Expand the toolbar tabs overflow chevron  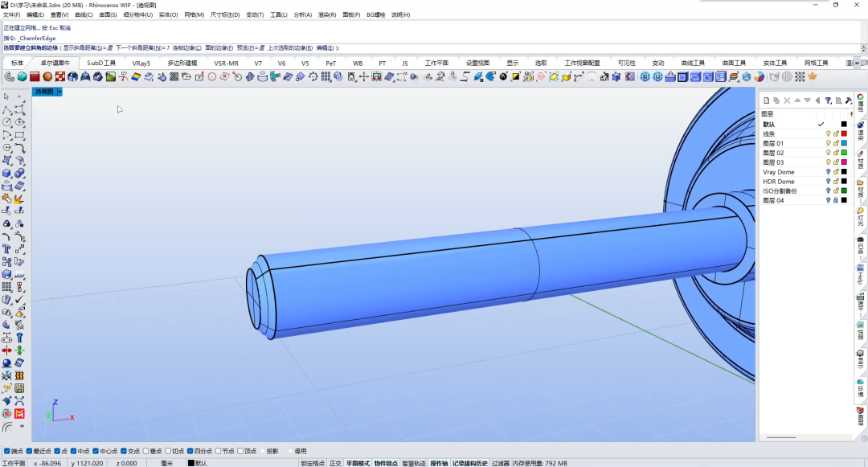pos(858,63)
